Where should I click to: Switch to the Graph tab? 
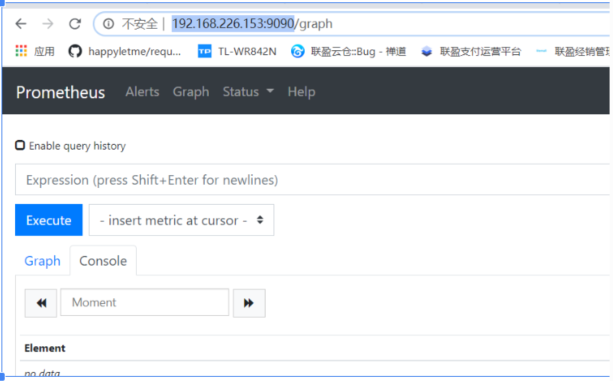point(42,261)
